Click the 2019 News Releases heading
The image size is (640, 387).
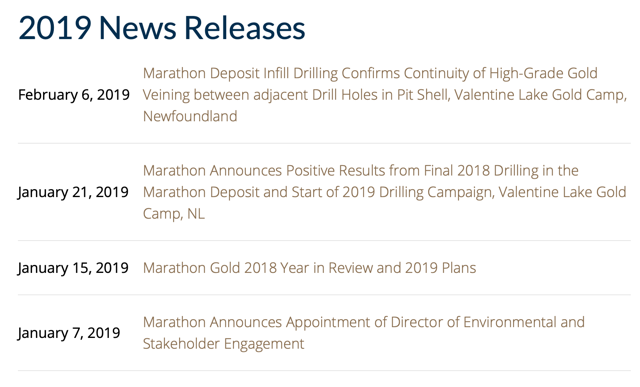(162, 28)
